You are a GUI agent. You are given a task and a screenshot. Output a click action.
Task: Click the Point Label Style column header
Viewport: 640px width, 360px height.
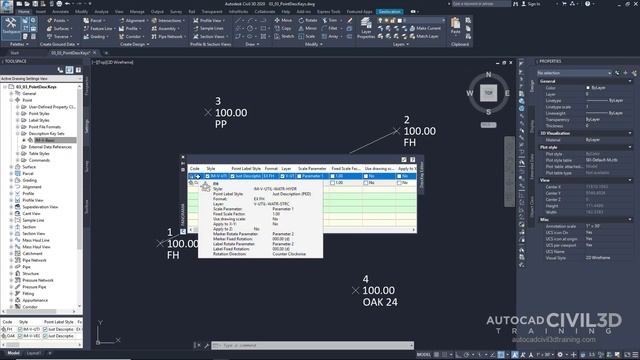[246, 169]
